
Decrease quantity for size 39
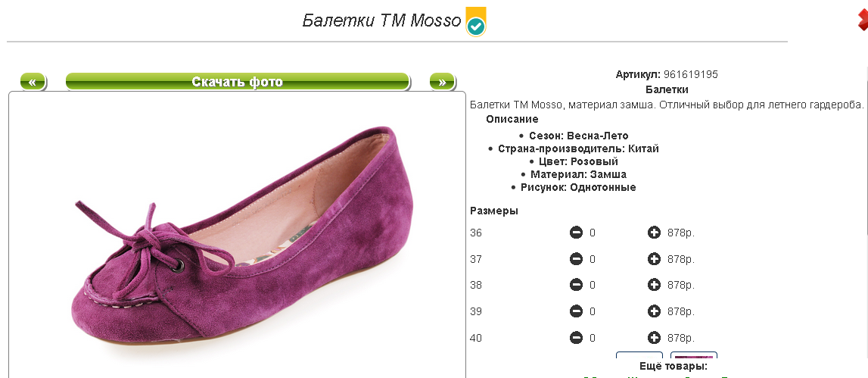pos(576,311)
